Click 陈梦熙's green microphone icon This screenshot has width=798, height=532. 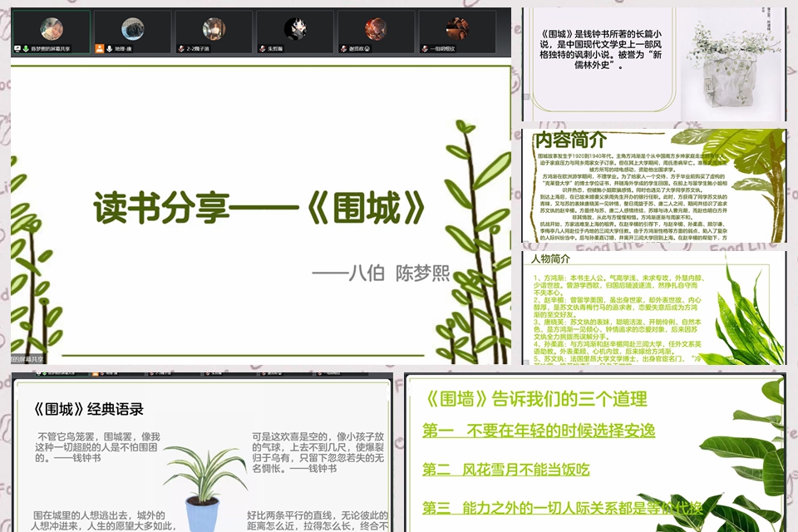click(x=26, y=49)
